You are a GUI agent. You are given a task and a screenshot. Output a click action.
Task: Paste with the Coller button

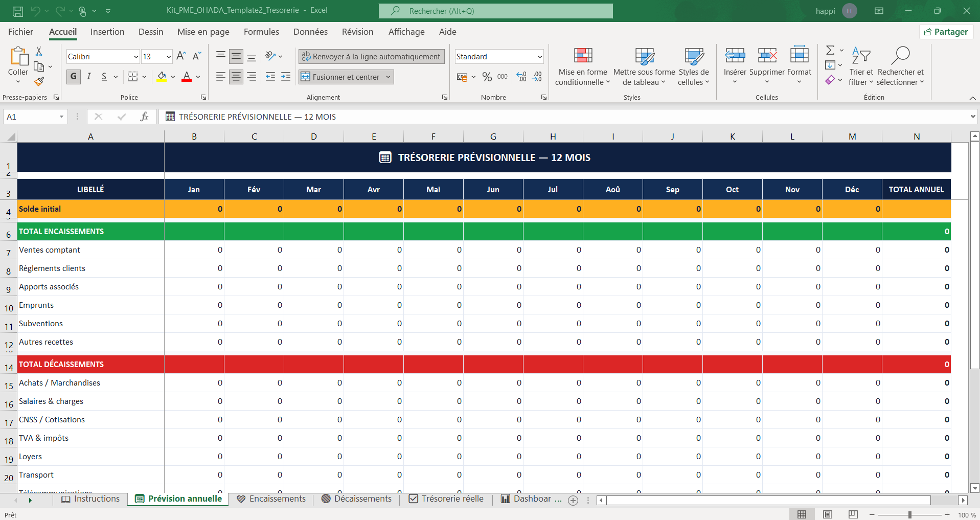[x=18, y=60]
